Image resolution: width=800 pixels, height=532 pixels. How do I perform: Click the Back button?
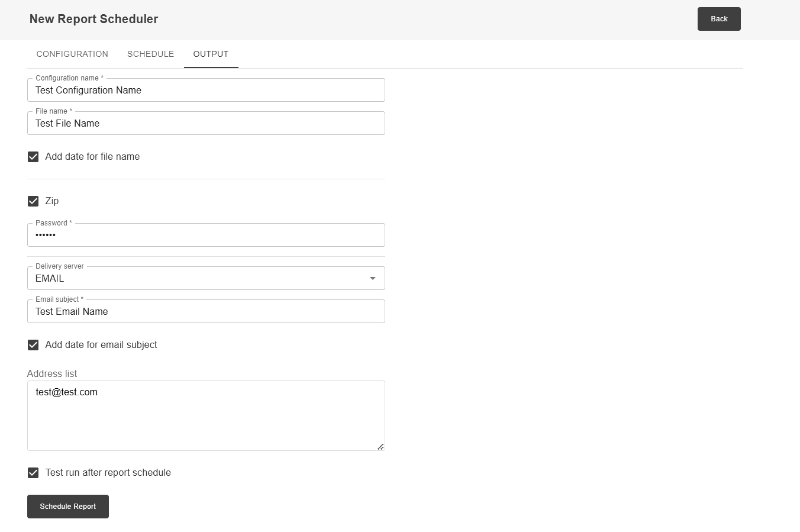[x=718, y=19]
